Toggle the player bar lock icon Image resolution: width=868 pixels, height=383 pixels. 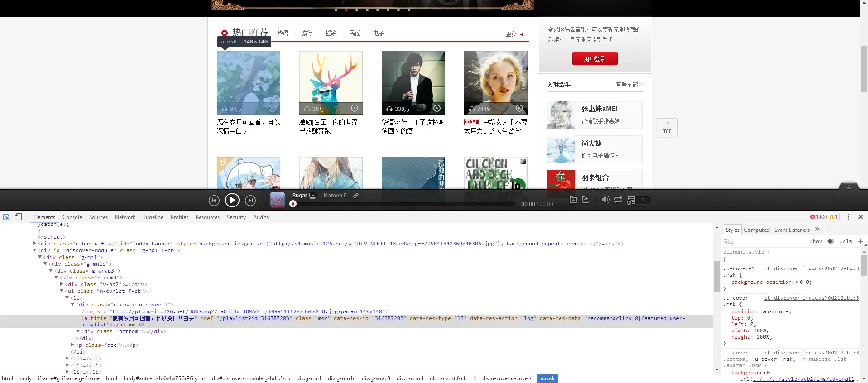click(849, 187)
